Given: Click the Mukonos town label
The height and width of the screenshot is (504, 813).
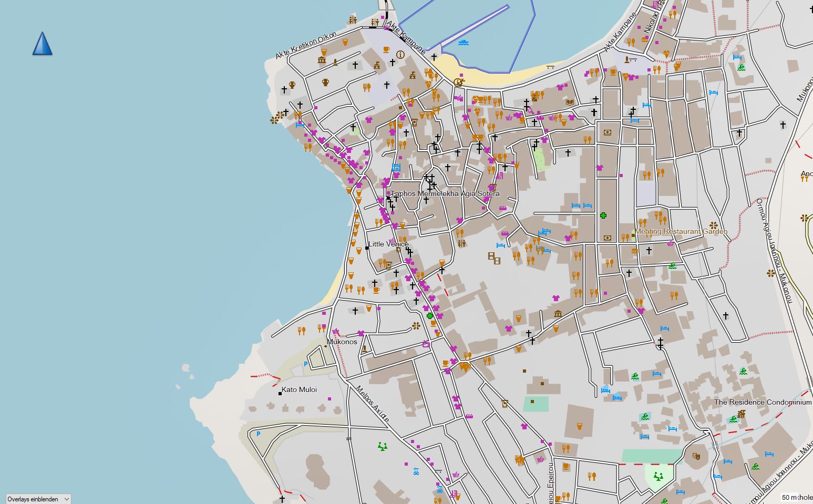Looking at the screenshot, I should pyautogui.click(x=342, y=342).
